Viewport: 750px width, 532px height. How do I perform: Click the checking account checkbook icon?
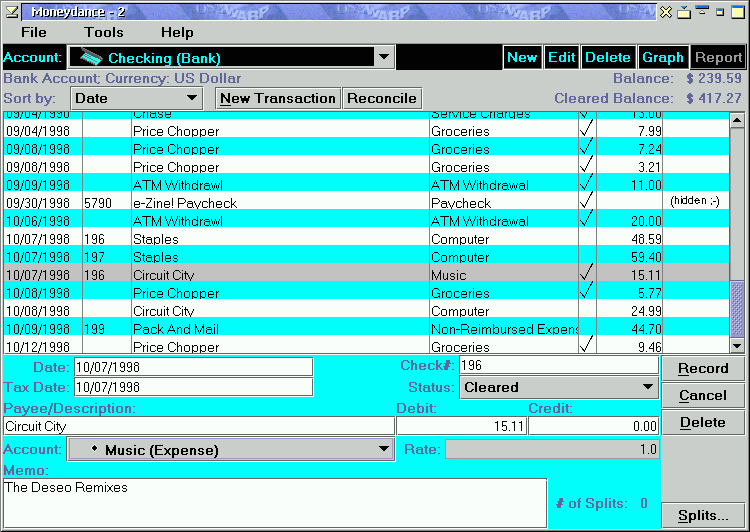(x=91, y=57)
